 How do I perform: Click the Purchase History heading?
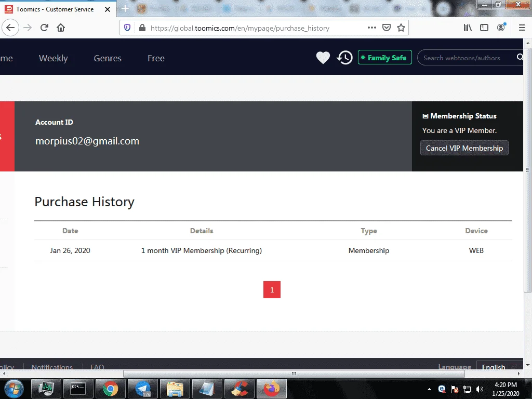pos(85,202)
